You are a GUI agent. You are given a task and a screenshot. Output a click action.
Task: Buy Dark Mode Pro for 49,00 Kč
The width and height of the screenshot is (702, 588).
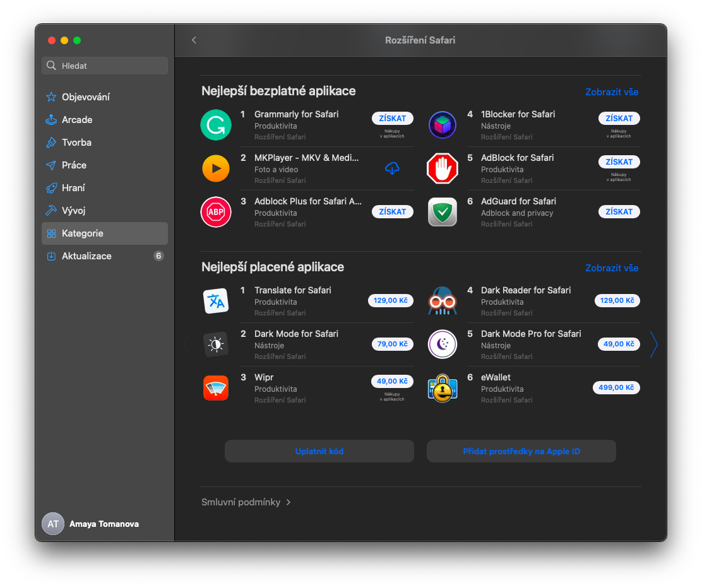point(619,344)
